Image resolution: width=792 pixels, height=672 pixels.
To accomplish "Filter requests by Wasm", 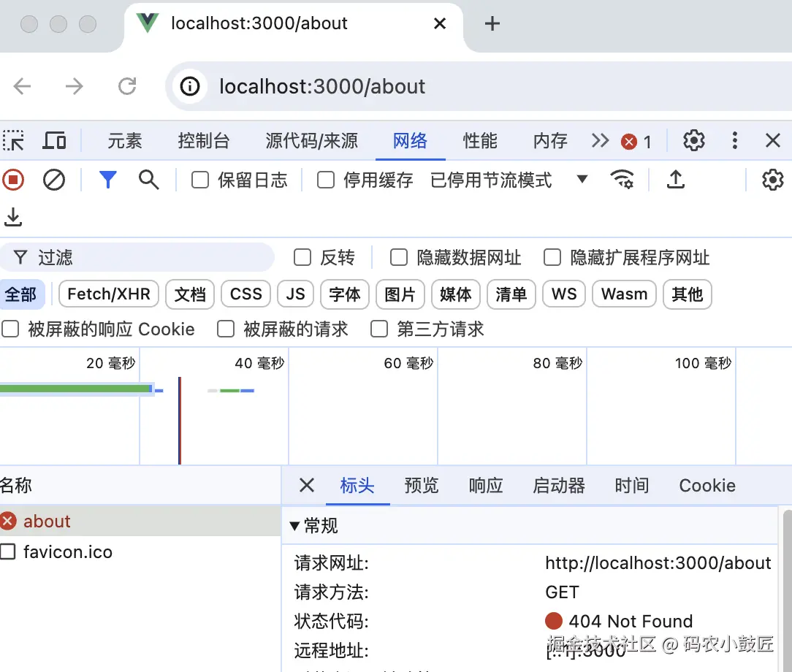I will (x=624, y=294).
